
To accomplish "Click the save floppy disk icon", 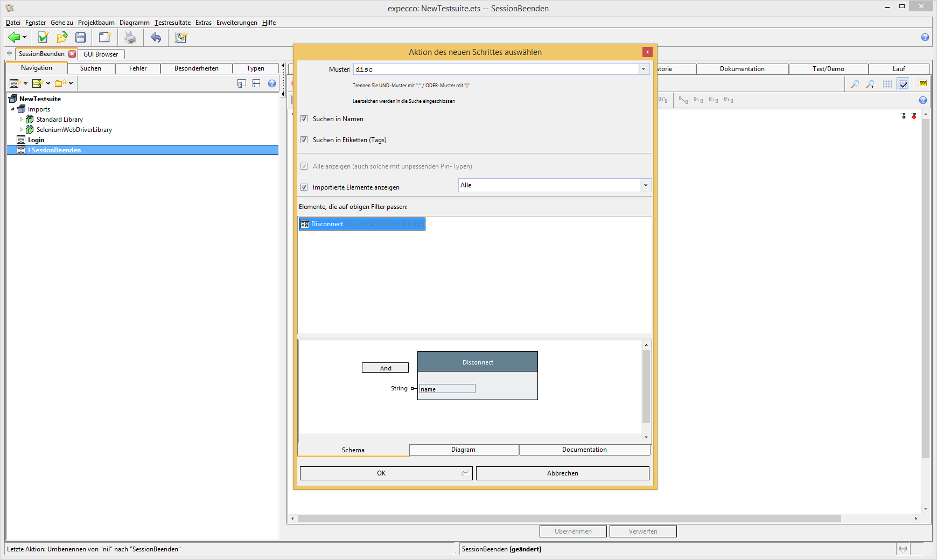I will tap(81, 37).
